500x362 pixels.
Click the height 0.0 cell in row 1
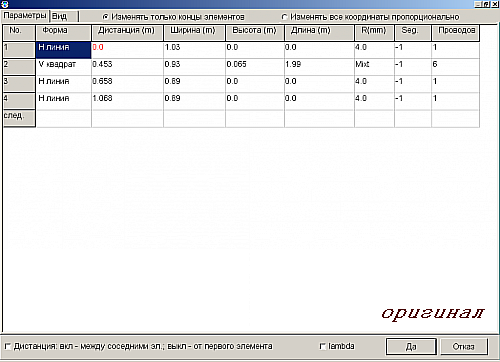pos(255,50)
